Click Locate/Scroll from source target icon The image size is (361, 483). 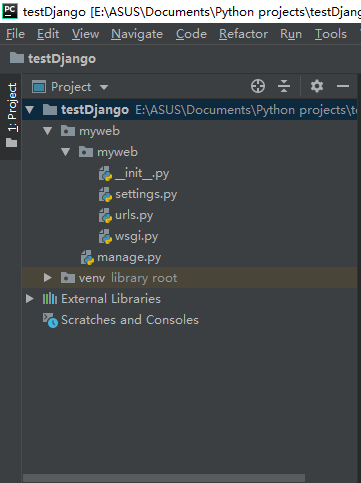click(258, 86)
